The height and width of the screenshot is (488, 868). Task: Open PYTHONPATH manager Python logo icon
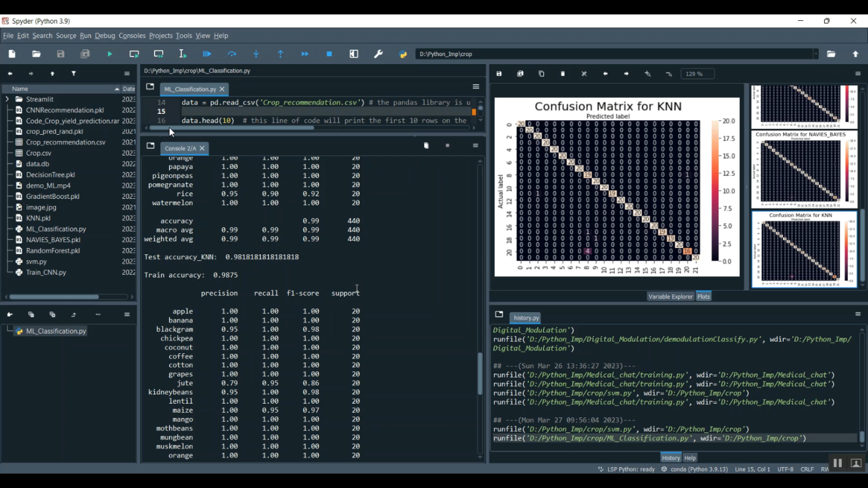coord(403,54)
